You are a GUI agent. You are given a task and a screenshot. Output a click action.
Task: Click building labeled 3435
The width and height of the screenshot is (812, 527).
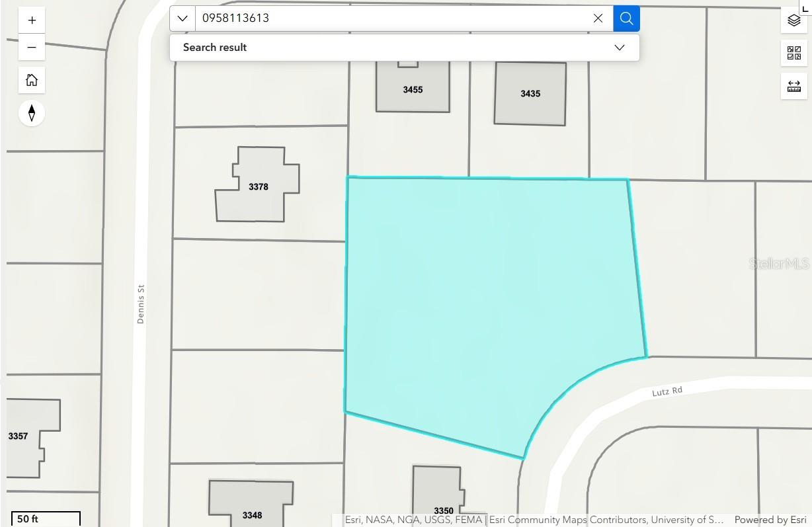530,93
